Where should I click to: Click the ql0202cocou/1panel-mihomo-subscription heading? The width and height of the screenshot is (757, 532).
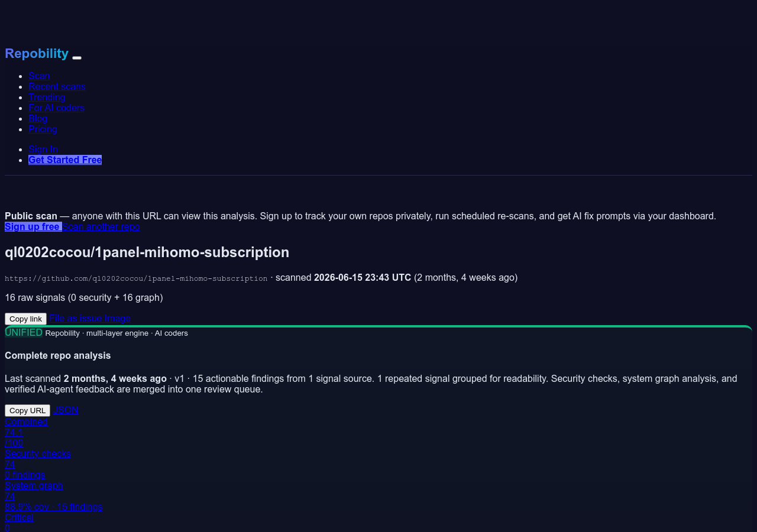coord(147,252)
